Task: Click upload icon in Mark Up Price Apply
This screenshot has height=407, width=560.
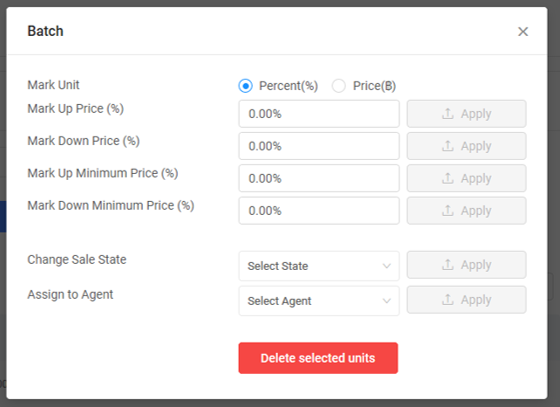Action: coord(448,114)
